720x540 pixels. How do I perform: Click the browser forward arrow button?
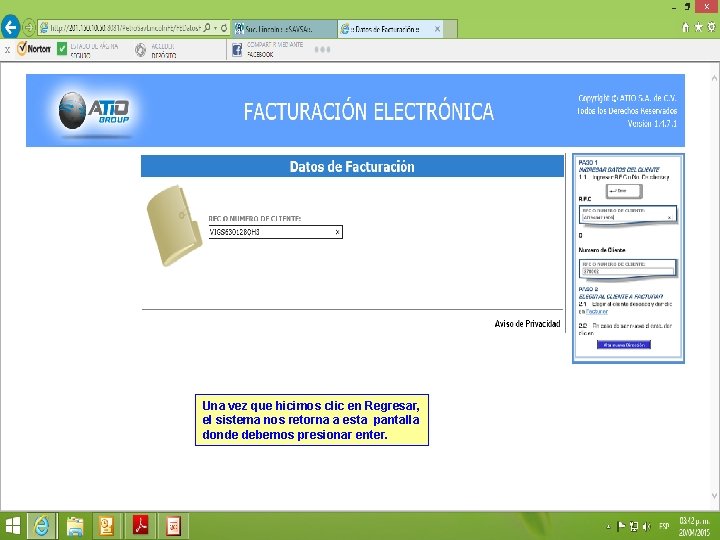click(28, 28)
